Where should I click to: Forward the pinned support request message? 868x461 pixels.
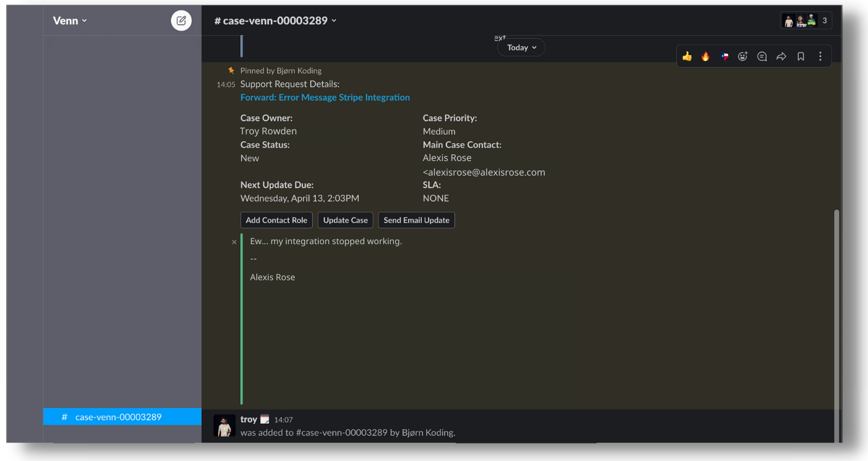781,56
